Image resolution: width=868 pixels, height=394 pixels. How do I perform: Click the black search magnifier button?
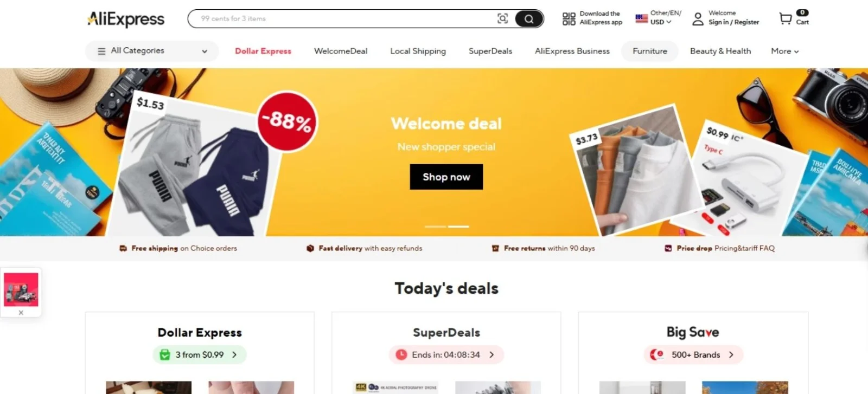(528, 19)
